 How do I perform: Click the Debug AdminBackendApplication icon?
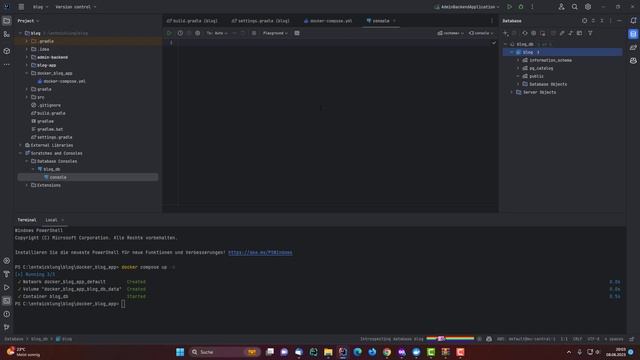[521, 7]
